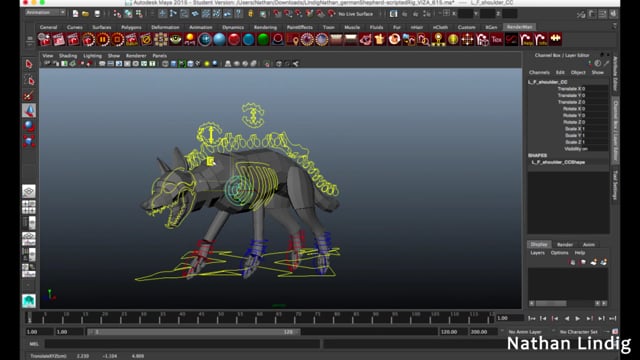
Task: Activate the Rotate tool sphere icon
Action: tap(29, 126)
